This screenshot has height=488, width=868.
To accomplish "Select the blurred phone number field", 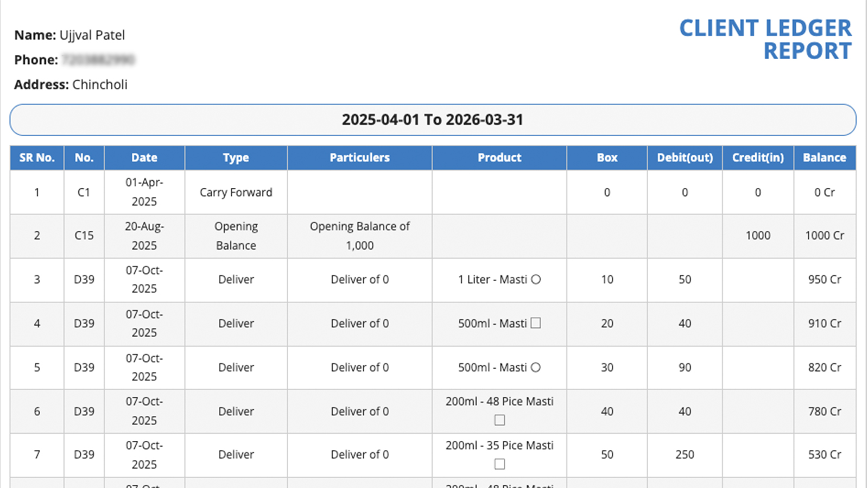I will point(98,60).
